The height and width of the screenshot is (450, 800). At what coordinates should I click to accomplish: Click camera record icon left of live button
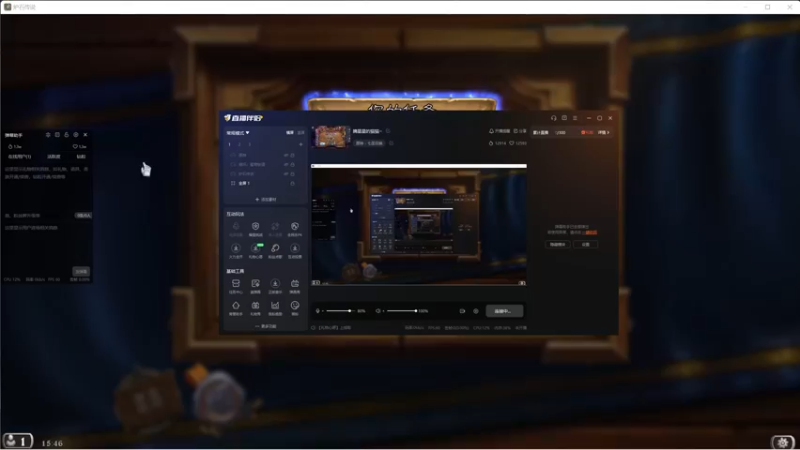(462, 311)
